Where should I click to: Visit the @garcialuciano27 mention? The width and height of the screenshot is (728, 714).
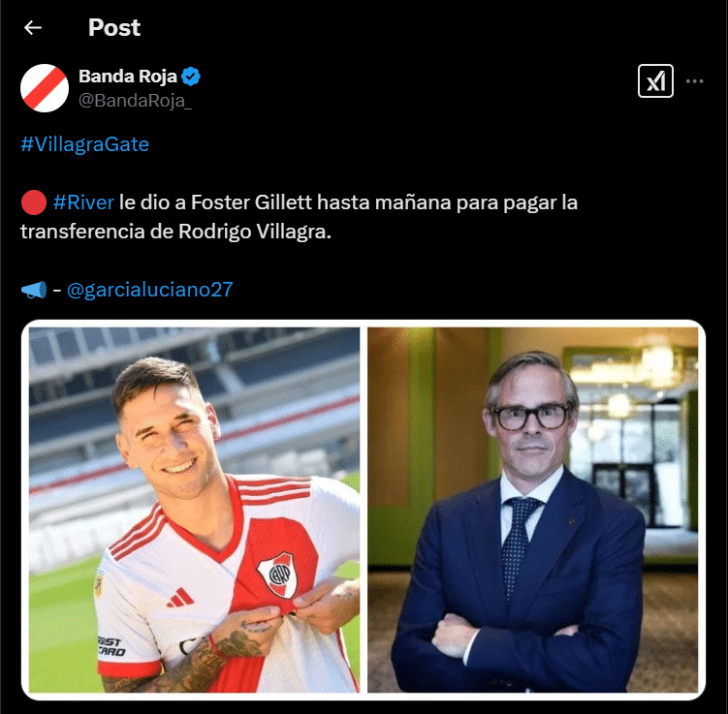tap(150, 290)
